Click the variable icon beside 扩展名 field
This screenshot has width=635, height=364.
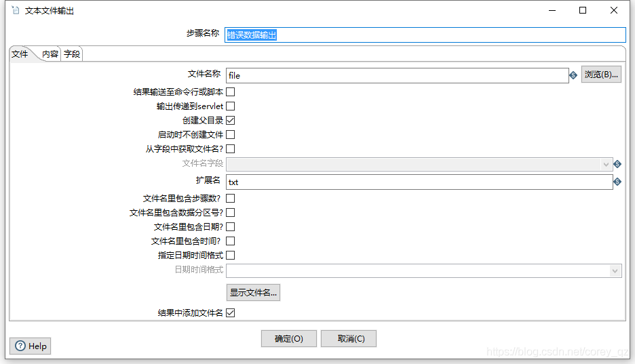[x=617, y=182]
